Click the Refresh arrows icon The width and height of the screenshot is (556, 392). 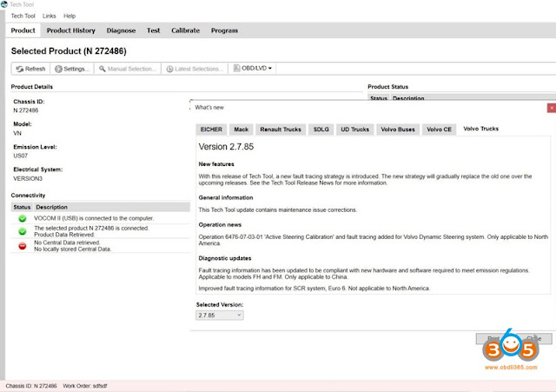[x=20, y=69]
